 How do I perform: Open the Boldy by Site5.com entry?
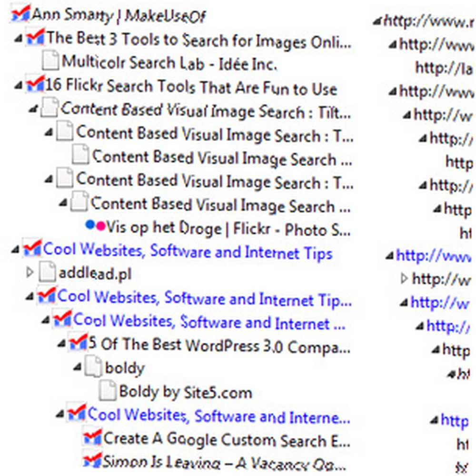click(x=186, y=392)
